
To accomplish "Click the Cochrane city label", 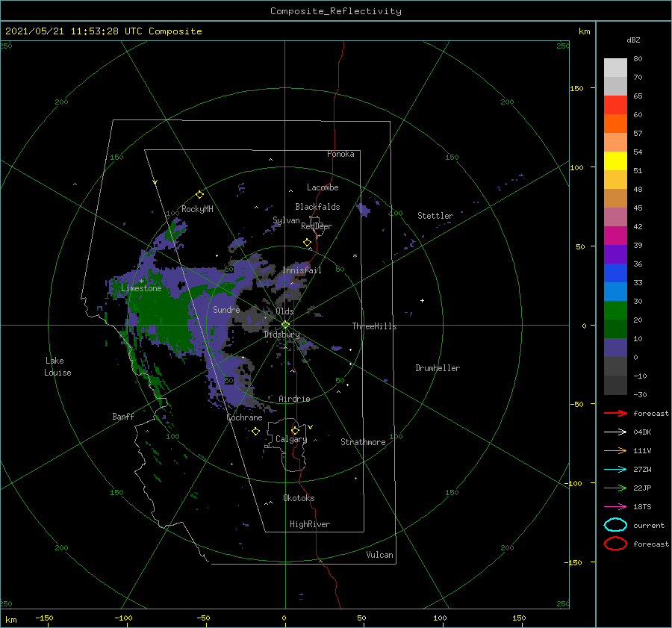I will (x=244, y=417).
